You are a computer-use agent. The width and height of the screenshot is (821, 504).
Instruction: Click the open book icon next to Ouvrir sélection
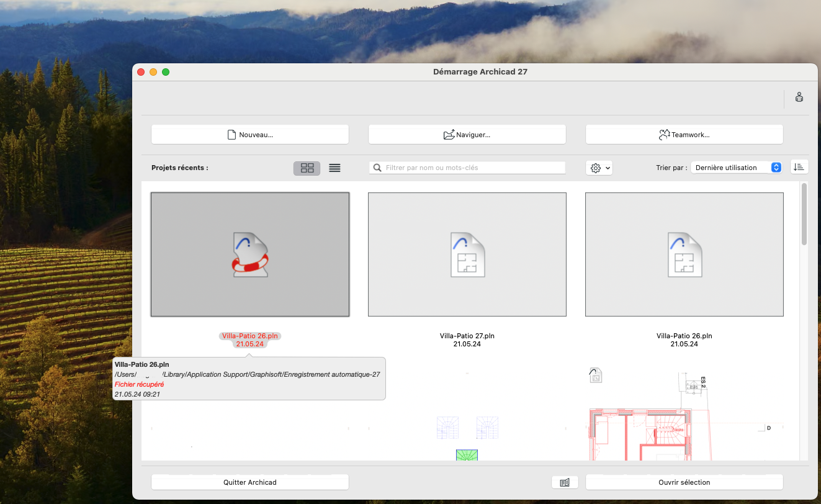pos(565,482)
